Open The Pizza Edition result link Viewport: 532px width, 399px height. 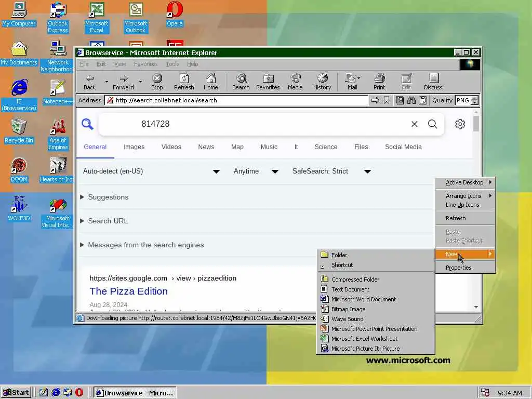tap(129, 291)
